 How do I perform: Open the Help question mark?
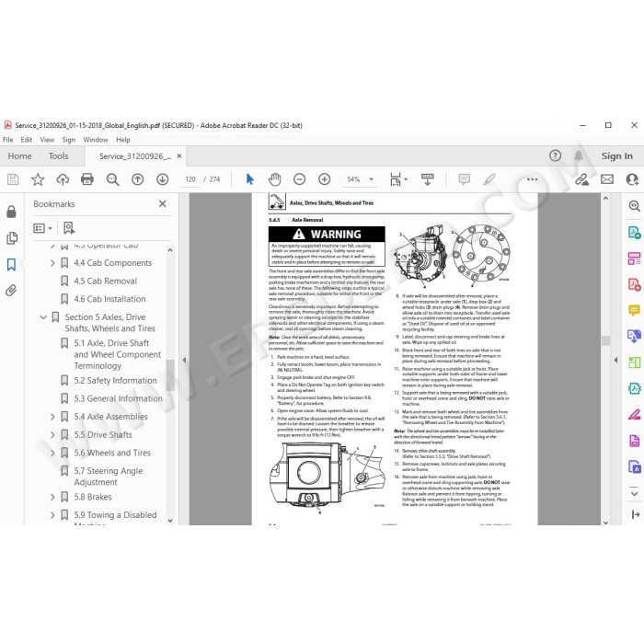(555, 155)
